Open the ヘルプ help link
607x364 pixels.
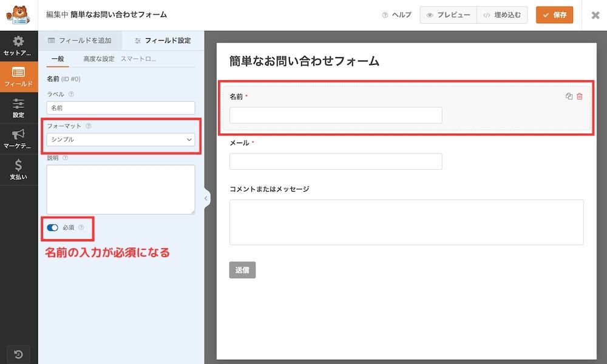tap(397, 15)
